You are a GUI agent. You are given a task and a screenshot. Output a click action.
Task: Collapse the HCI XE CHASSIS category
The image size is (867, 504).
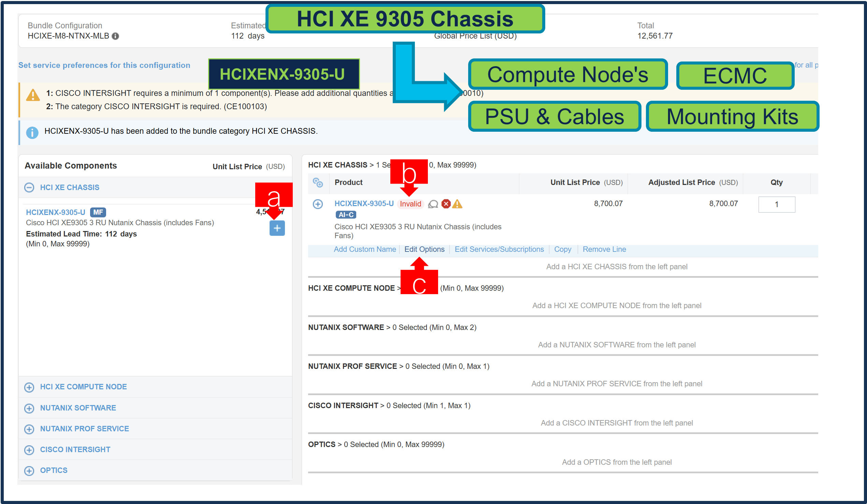(29, 187)
